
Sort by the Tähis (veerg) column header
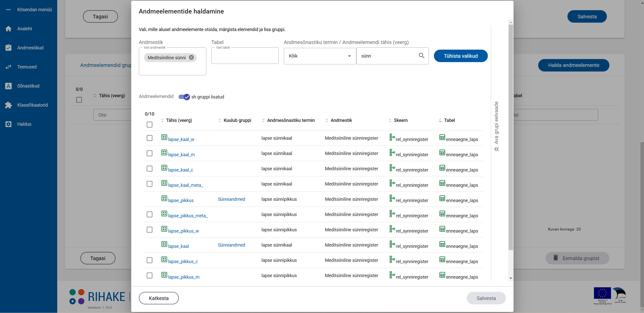pyautogui.click(x=179, y=120)
